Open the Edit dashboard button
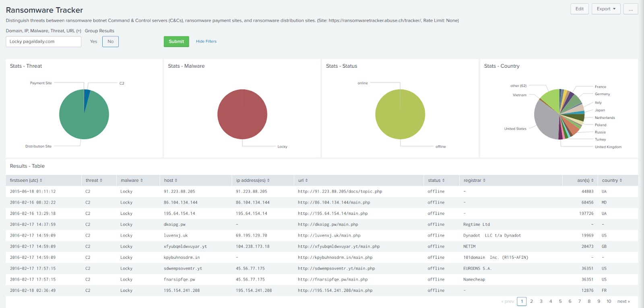 pos(580,9)
